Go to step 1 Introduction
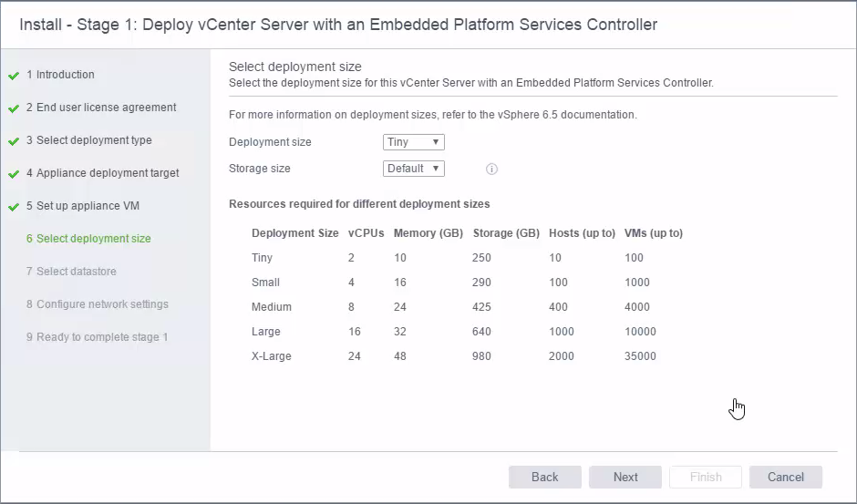 pos(60,75)
